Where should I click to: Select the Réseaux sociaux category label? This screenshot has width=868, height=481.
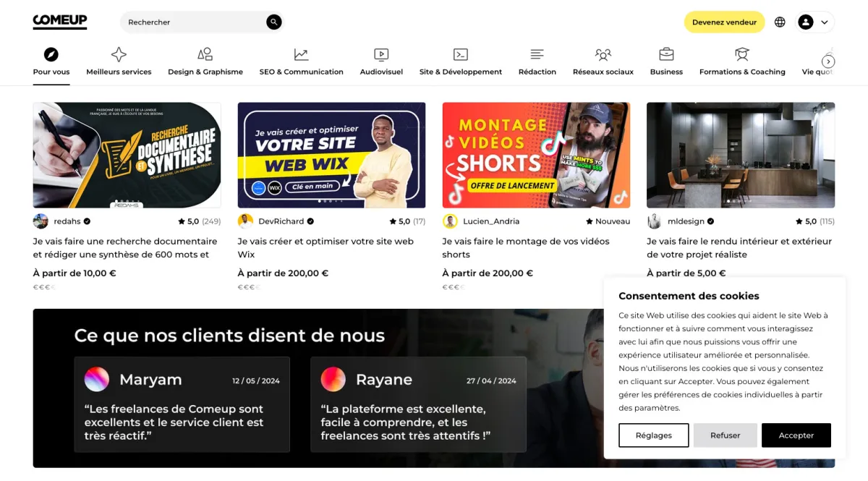point(603,72)
